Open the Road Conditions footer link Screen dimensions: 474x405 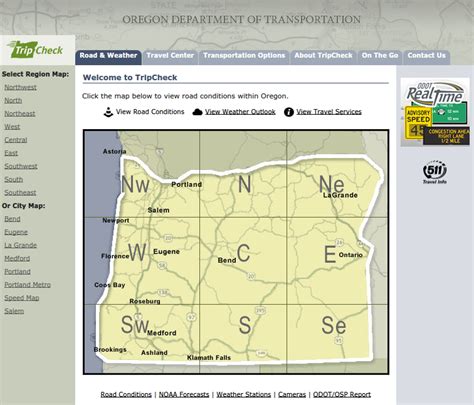pos(126,394)
